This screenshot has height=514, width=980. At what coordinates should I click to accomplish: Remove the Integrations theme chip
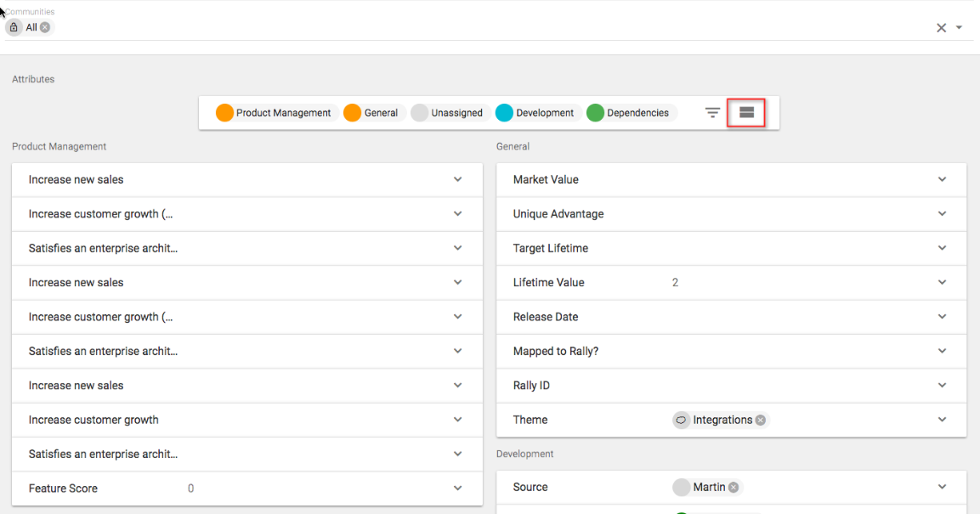click(x=761, y=420)
